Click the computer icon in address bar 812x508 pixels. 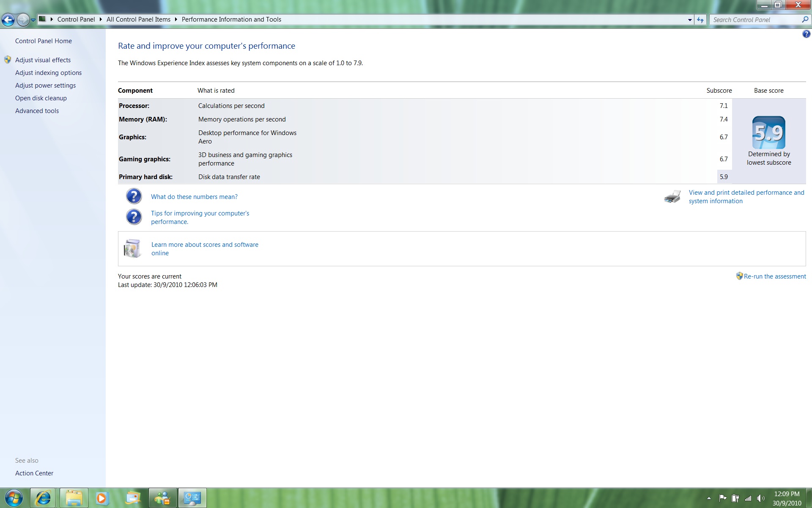tap(42, 19)
